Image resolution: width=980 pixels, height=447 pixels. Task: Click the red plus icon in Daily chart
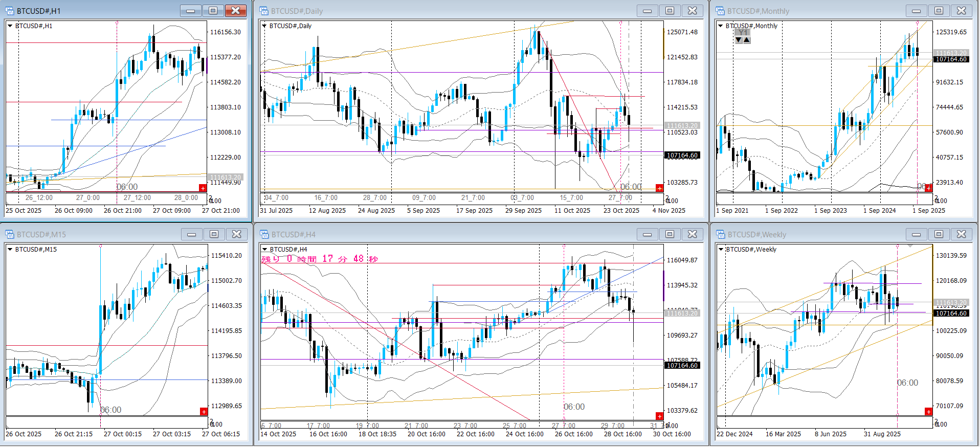tap(659, 188)
